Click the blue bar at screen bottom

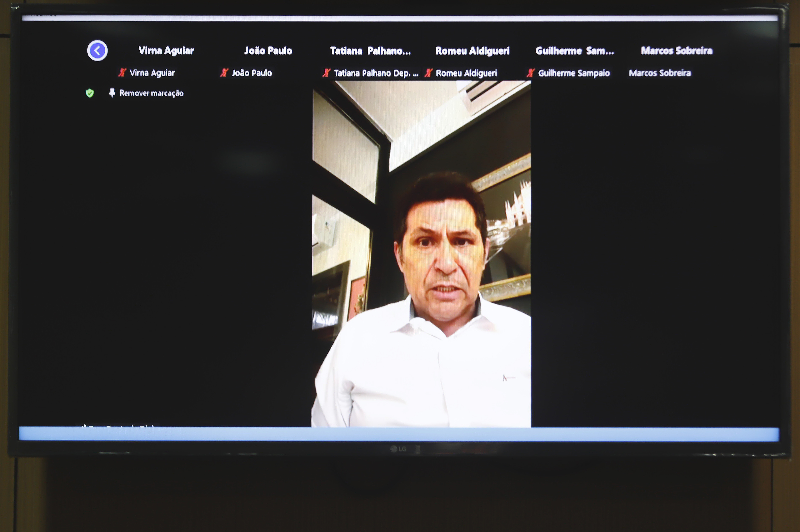click(x=399, y=434)
